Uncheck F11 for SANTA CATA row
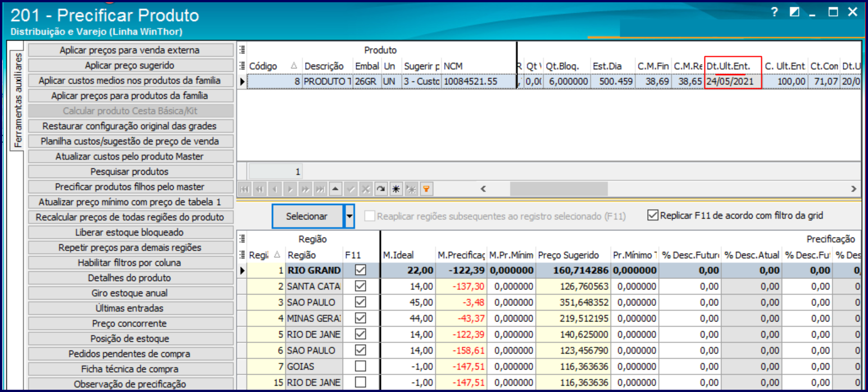Viewport: 868px width, 392px height. pyautogui.click(x=361, y=286)
